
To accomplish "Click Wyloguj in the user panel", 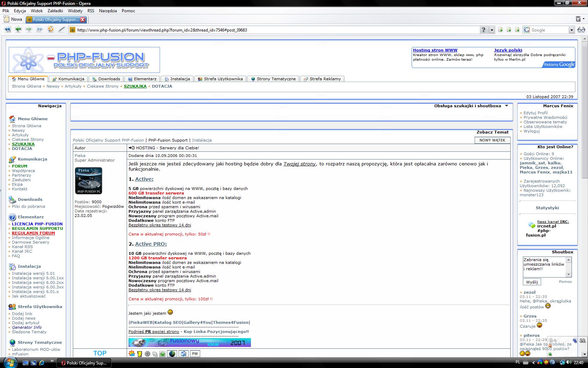I will 532,131.
